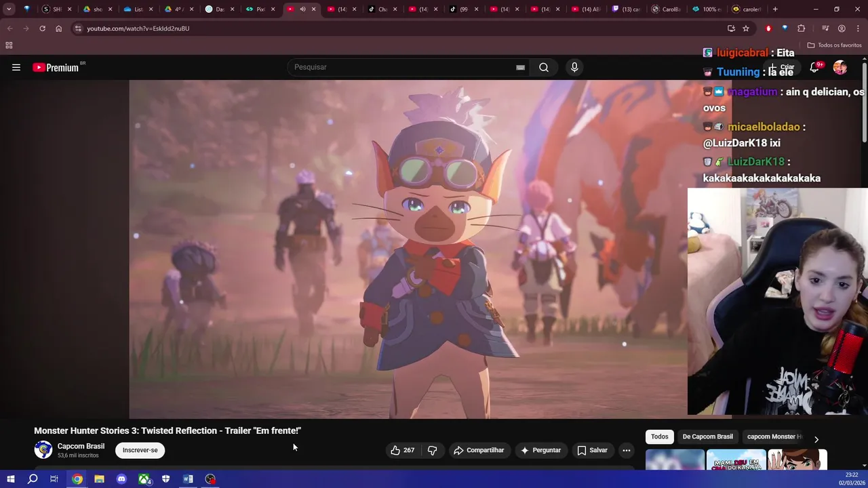Open the install app icon in address bar
Screen dimensions: 868x488
point(731,28)
